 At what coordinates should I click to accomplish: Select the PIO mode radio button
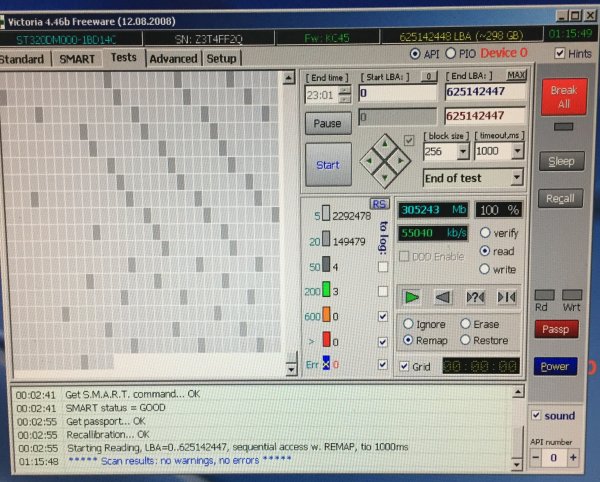pos(450,54)
